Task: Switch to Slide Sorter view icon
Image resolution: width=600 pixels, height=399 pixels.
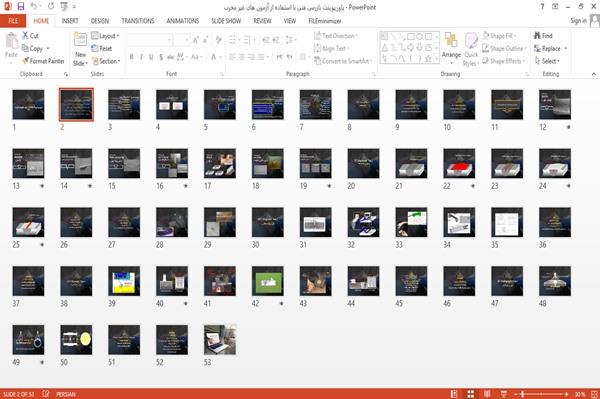Action: pos(471,394)
